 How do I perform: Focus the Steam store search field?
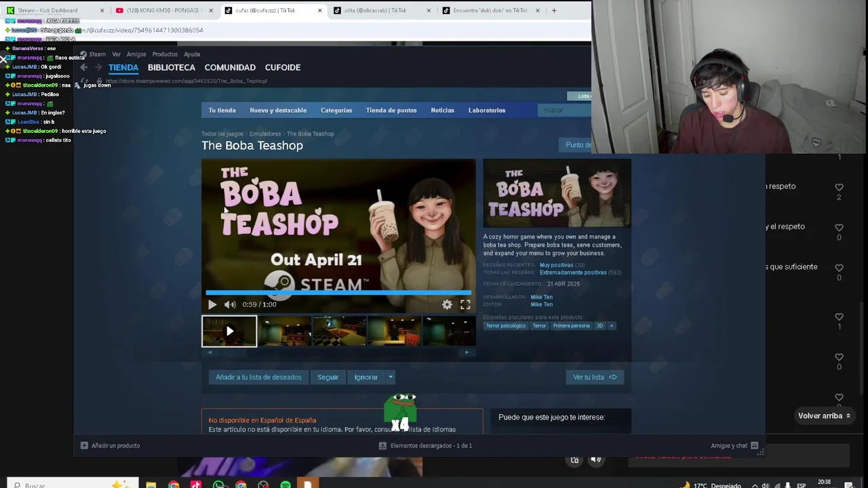[x=564, y=110]
